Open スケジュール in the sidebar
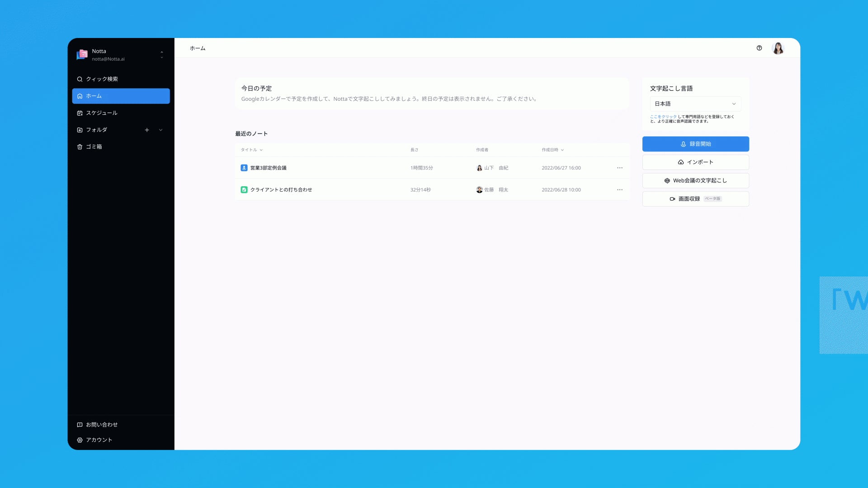Screen dimensions: 868x488 click(x=102, y=113)
